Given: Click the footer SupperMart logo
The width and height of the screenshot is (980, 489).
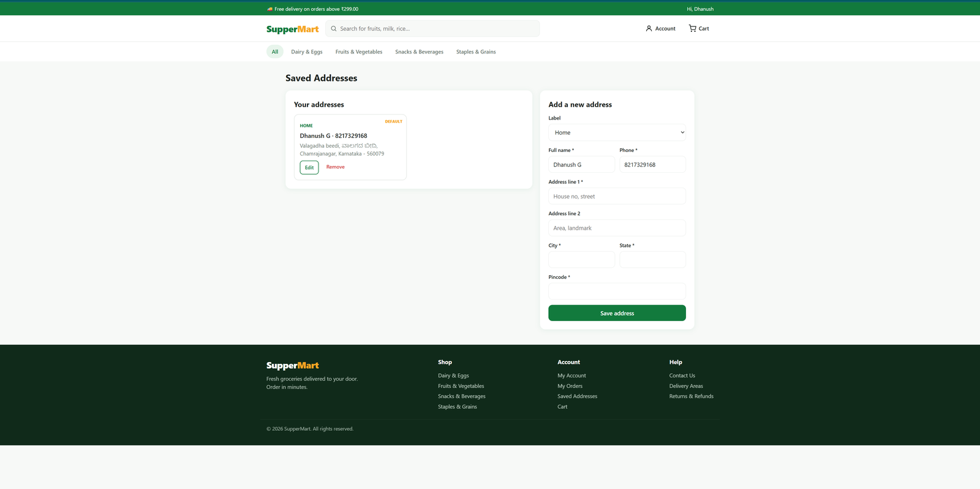Looking at the screenshot, I should (x=293, y=366).
